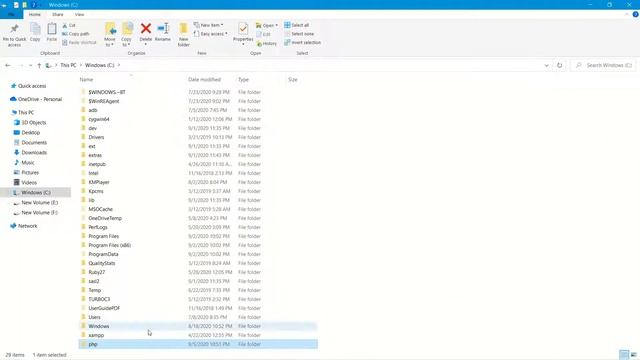This screenshot has height=360, width=640.
Task: Select the xampp folder row
Action: (x=198, y=335)
